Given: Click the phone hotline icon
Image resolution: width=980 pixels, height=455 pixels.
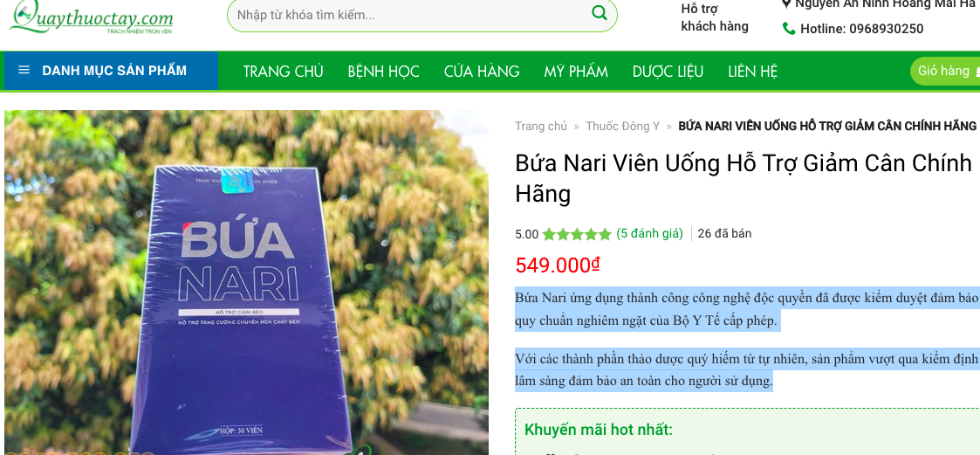Looking at the screenshot, I should coord(789,29).
